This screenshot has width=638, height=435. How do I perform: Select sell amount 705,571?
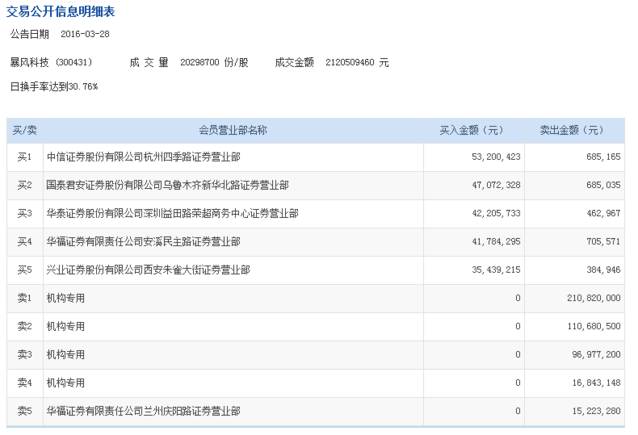[x=603, y=242]
